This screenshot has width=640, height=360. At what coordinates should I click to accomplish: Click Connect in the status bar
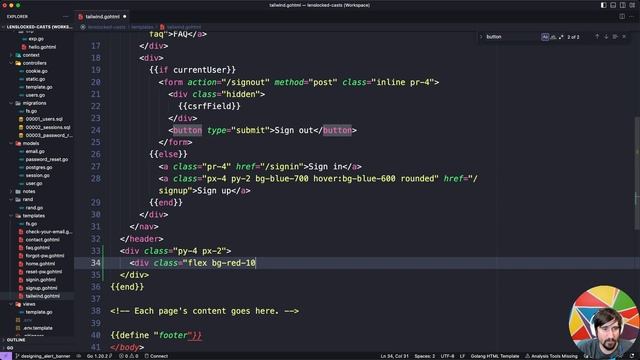(x=156, y=356)
